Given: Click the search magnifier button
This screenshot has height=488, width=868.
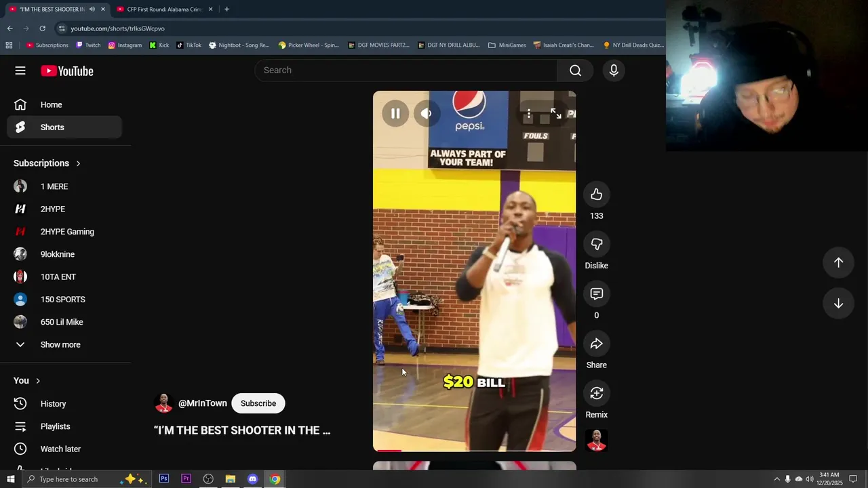Looking at the screenshot, I should click(575, 70).
